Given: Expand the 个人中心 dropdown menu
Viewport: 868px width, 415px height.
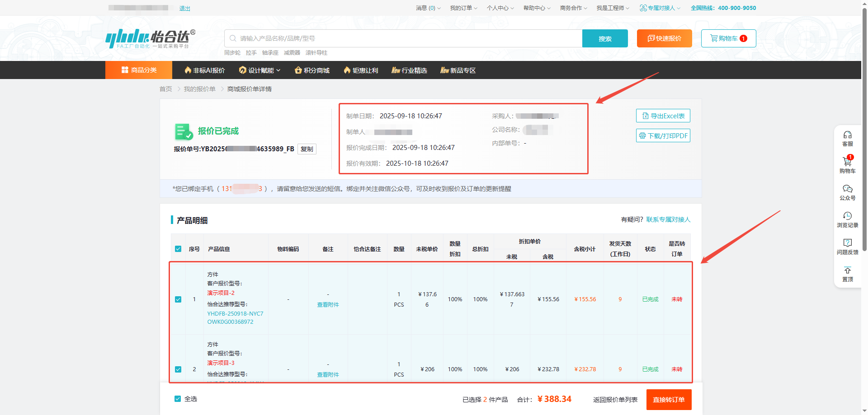Looking at the screenshot, I should 500,8.
